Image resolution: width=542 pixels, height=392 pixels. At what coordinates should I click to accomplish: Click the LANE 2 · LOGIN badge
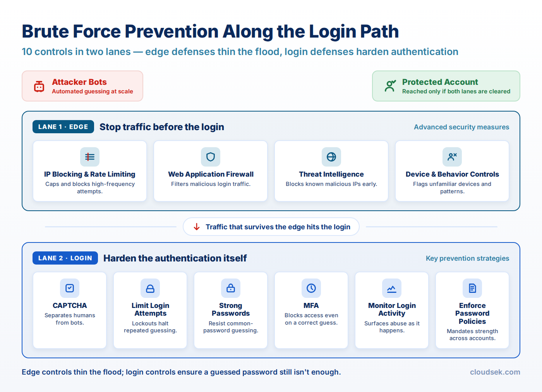click(x=65, y=258)
